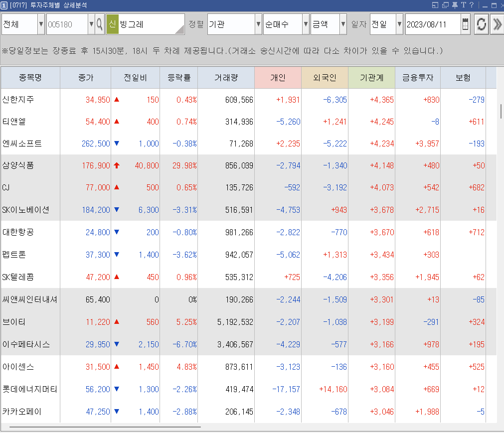504x433 pixels.
Task: Select the 티앤엘 stock name
Action: point(14,122)
